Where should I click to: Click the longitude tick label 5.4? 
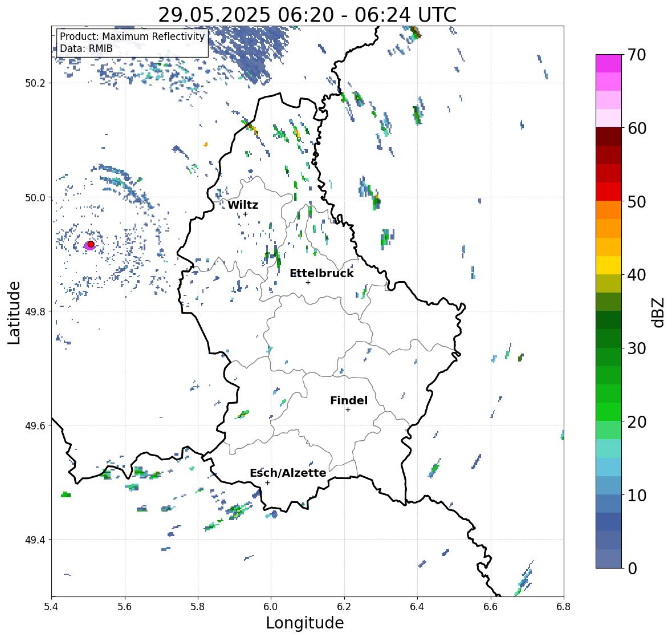point(51,606)
